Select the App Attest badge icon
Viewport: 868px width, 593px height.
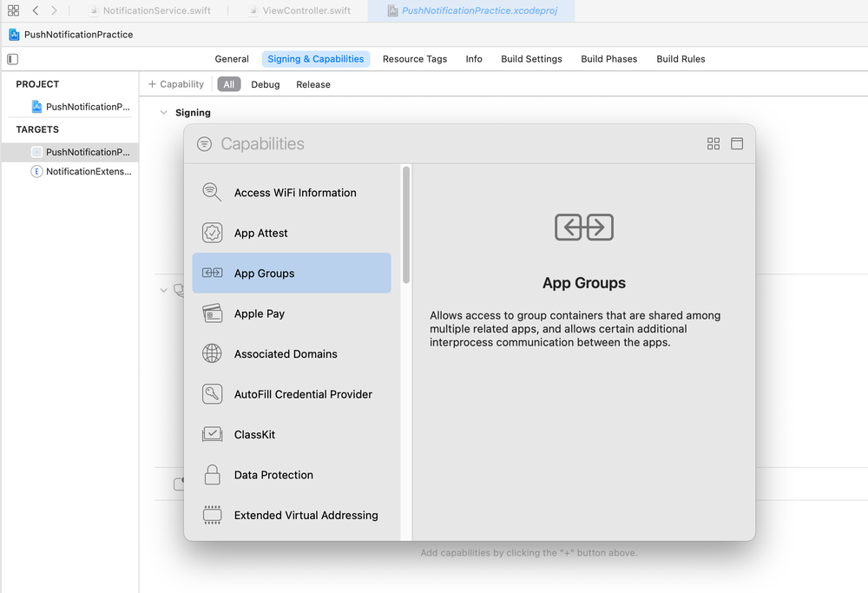click(x=212, y=233)
